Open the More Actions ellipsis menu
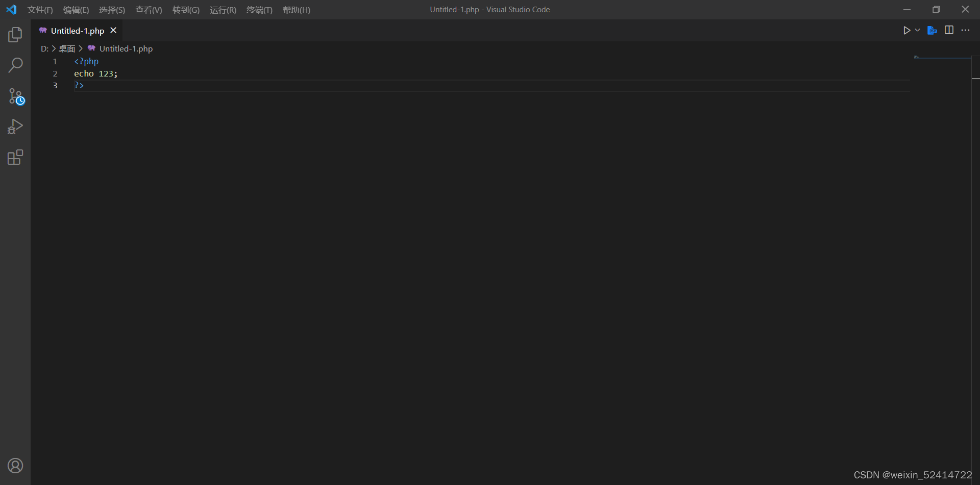Viewport: 980px width, 485px height. coord(966,30)
